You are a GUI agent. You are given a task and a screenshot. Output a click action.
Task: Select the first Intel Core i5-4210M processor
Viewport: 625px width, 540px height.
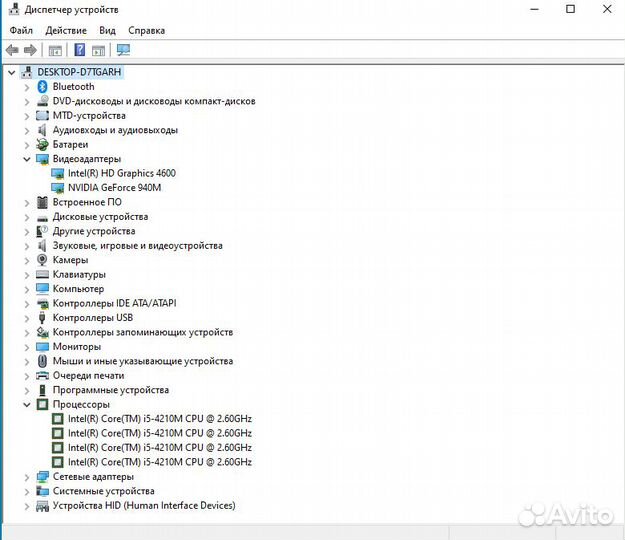[160, 419]
